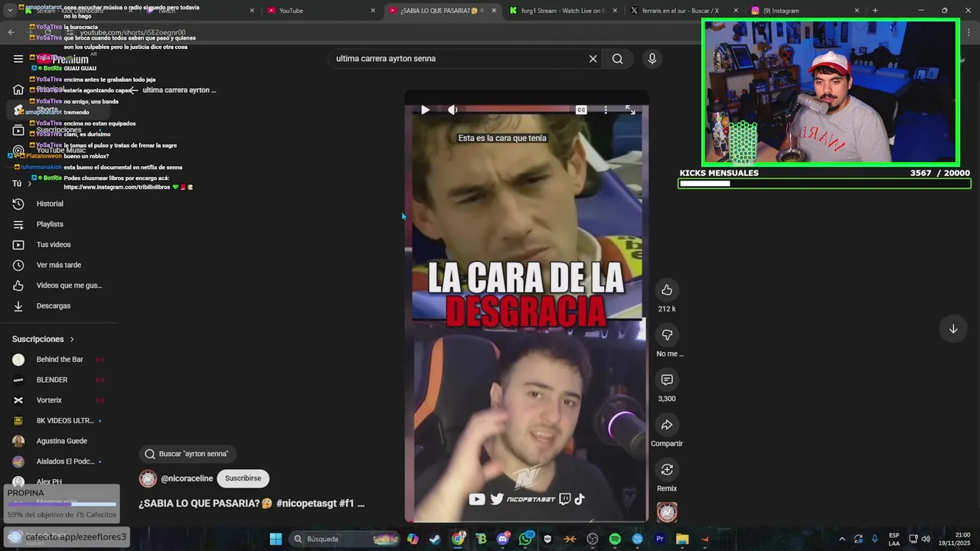The image size is (980, 551).
Task: Close the Instagram browser tab
Action: click(x=857, y=11)
